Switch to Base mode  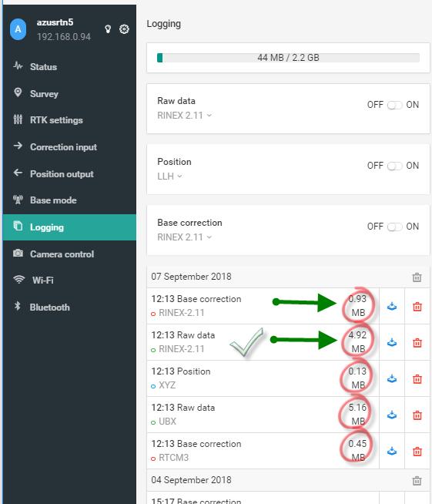click(69, 200)
